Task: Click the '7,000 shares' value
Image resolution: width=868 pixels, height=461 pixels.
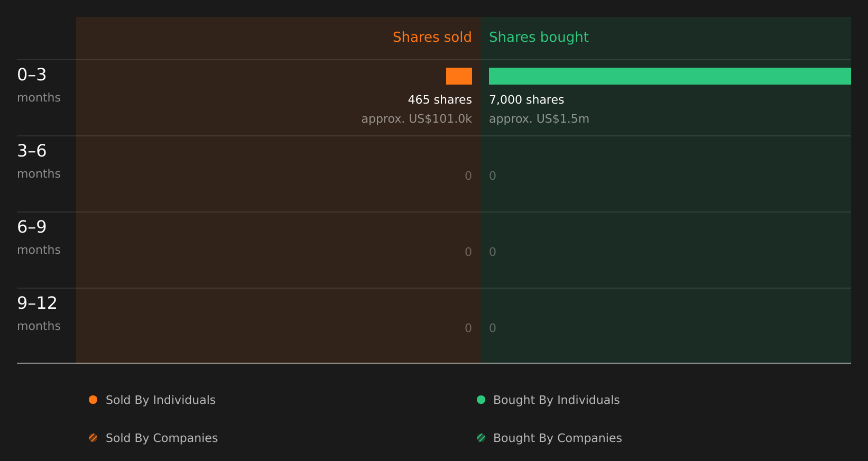Action: pyautogui.click(x=527, y=99)
